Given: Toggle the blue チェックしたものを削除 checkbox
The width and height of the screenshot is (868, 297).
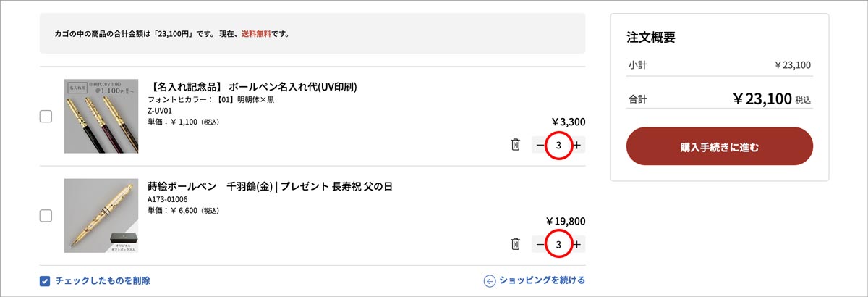Looking at the screenshot, I should (45, 280).
